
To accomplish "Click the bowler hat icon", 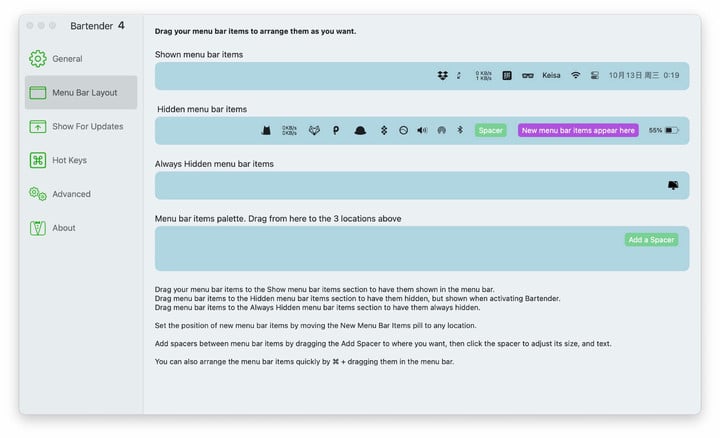I will (x=360, y=130).
